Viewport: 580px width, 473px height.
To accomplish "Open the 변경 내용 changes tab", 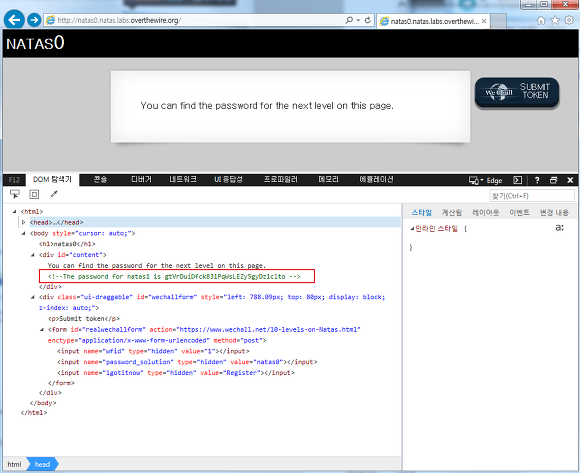I will coord(554,212).
